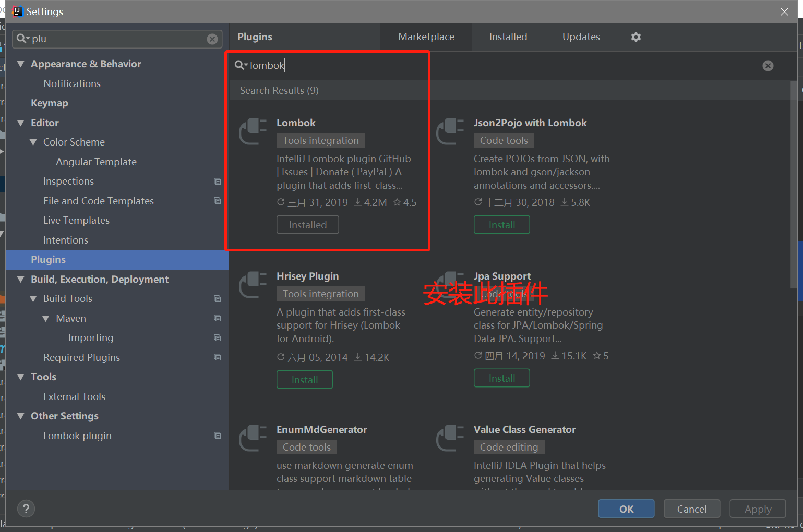Close the Settings dialog window
Viewport: 803px width, 532px height.
pos(784,11)
